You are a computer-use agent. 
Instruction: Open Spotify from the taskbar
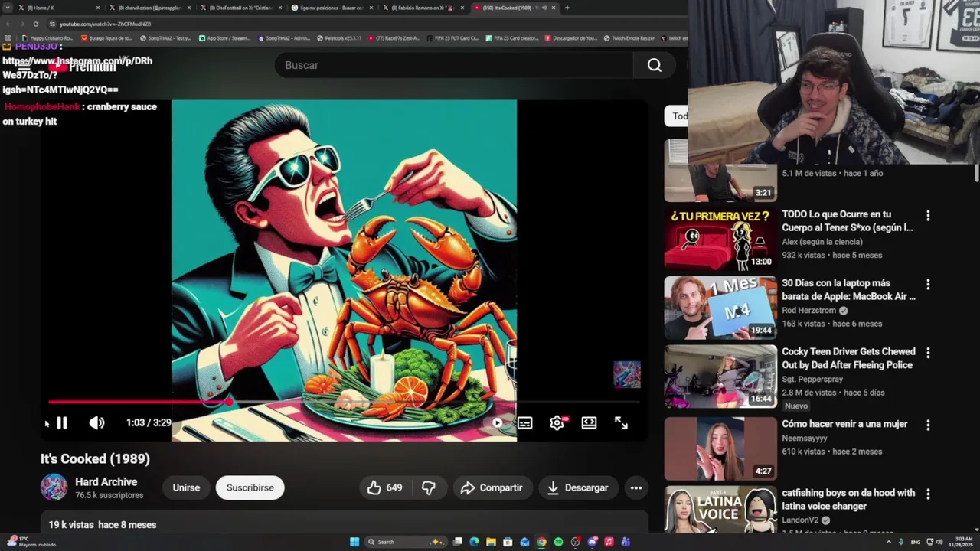point(558,542)
